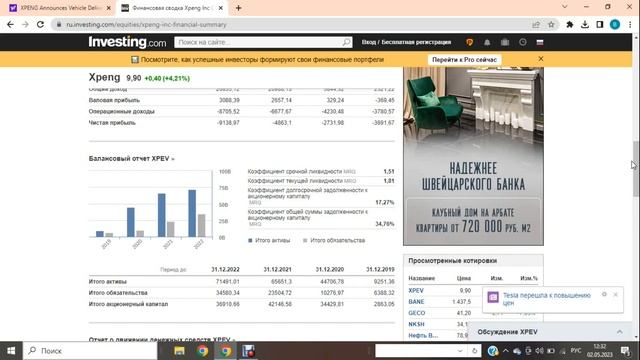Click the Investing.com logo

coord(127,42)
